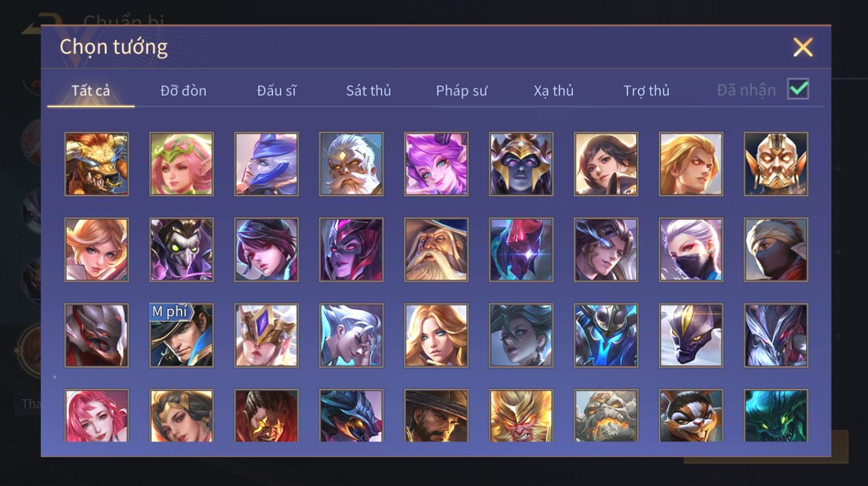Open the 'Trợ thủ' tab
868x486 pixels.
[x=646, y=91]
